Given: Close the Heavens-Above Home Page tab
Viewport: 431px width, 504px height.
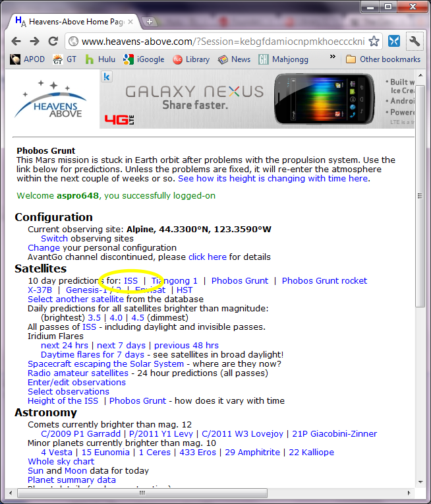Looking at the screenshot, I should coord(130,22).
